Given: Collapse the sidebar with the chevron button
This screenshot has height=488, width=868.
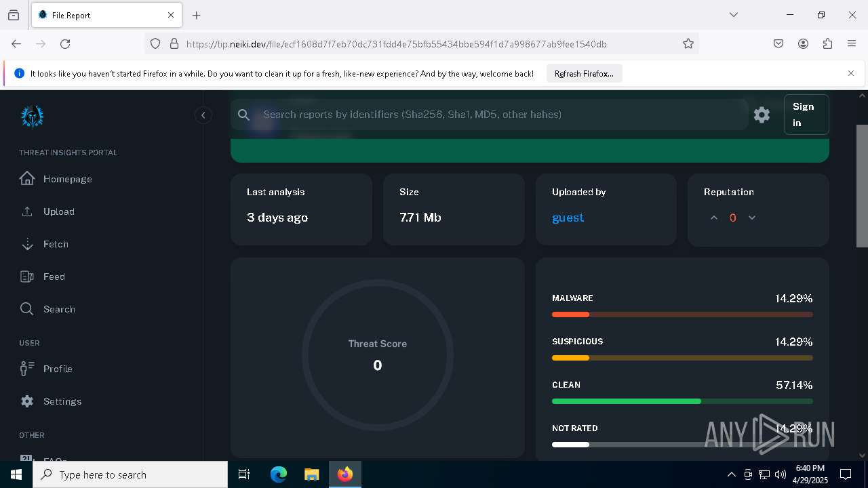Looking at the screenshot, I should (203, 115).
